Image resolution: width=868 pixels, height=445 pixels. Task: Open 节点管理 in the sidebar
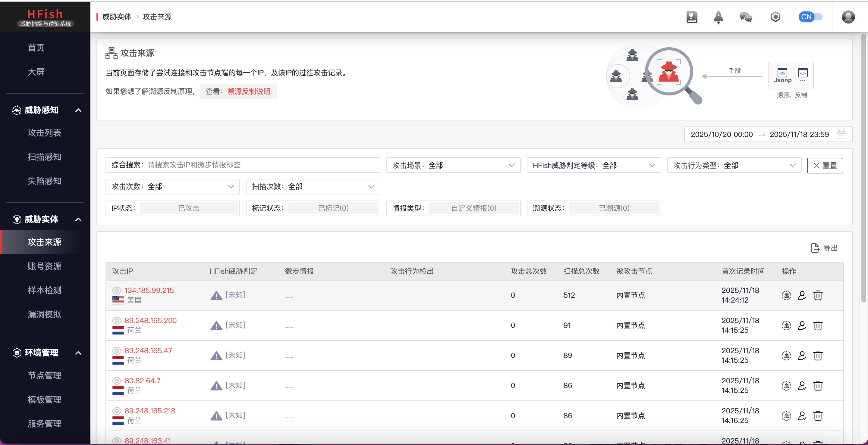45,375
